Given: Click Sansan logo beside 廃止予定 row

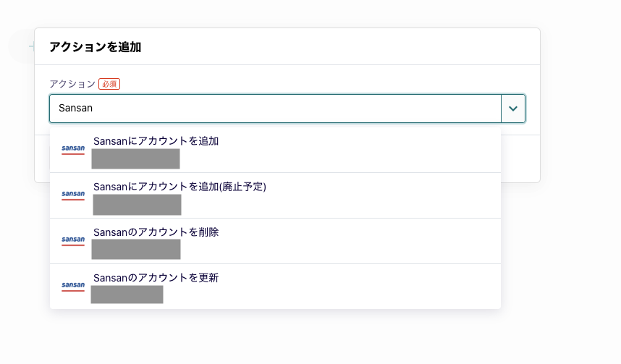Looking at the screenshot, I should pyautogui.click(x=73, y=195).
